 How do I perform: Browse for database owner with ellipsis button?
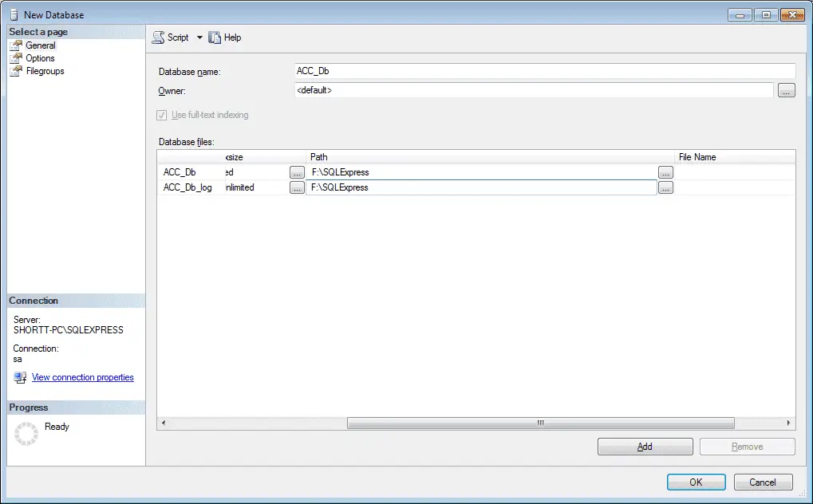(x=786, y=90)
